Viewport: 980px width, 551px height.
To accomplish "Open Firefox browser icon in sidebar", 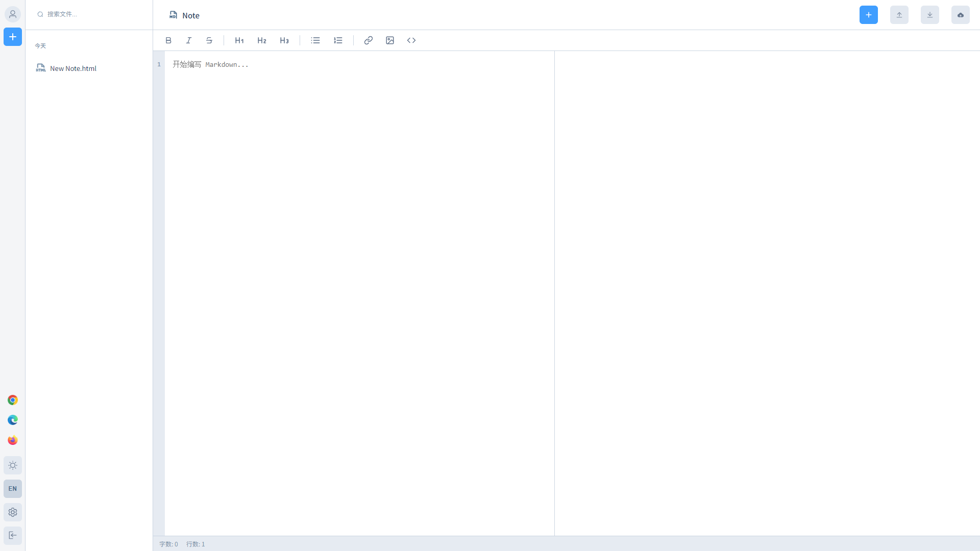I will pos(13,440).
